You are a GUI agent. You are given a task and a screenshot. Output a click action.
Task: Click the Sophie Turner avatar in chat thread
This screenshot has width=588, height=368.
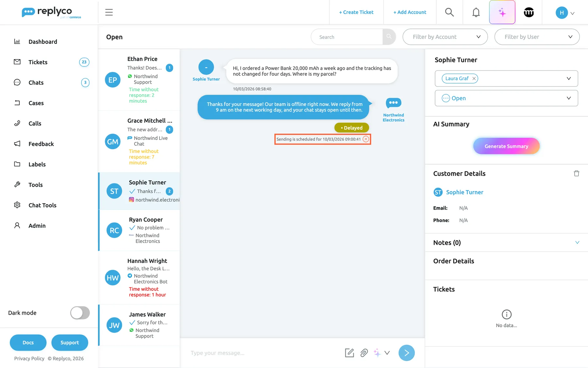tap(206, 67)
